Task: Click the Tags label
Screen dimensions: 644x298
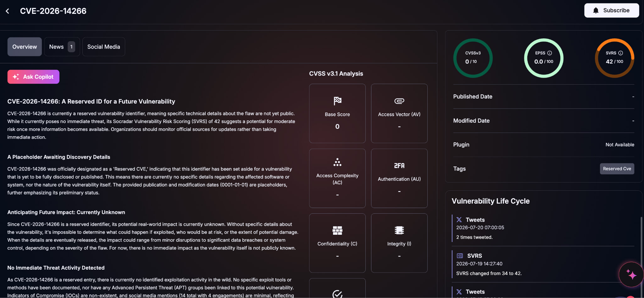Action: [459, 169]
